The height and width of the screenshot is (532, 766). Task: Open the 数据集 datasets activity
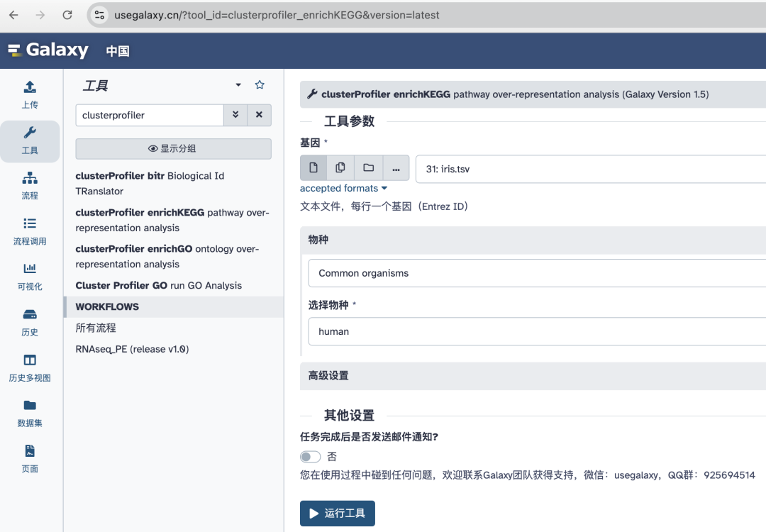pyautogui.click(x=30, y=414)
